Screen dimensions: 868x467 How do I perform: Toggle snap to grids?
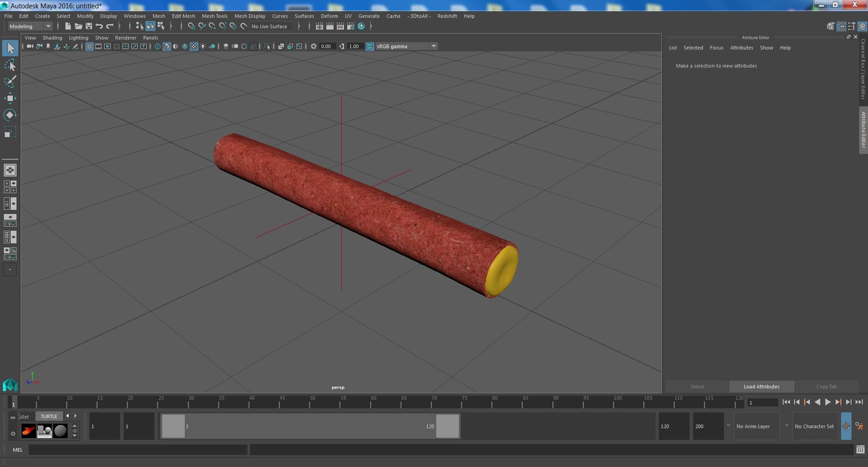[191, 26]
